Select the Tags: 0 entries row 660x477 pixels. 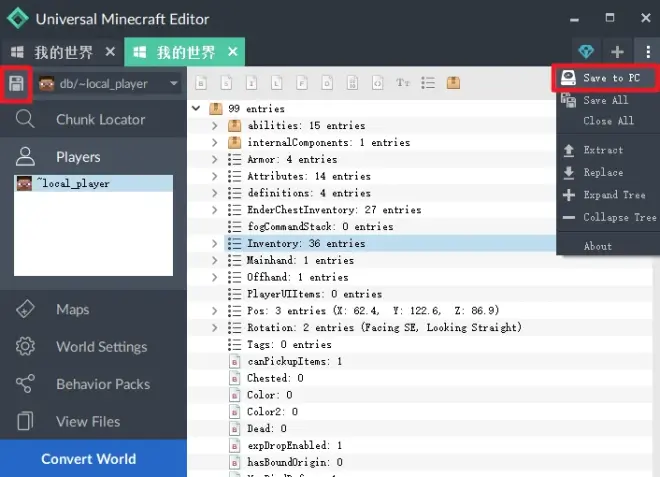289,344
